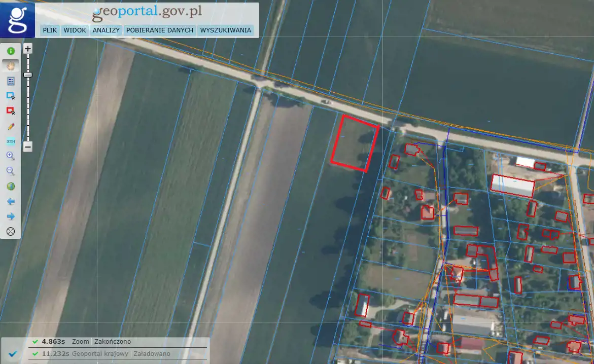This screenshot has width=594, height=364.
Task: Click the zoom slider handle
Action: click(28, 75)
